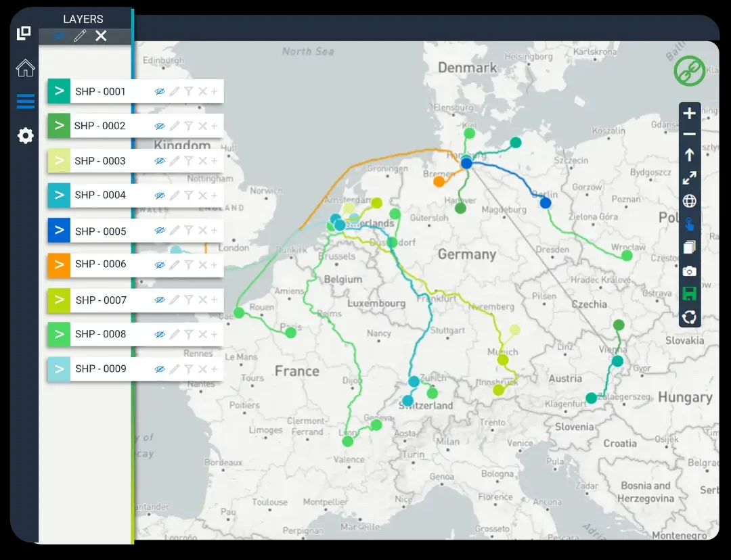Expand the SHP - 0003 layer arrow
The image size is (731, 560).
(x=59, y=161)
